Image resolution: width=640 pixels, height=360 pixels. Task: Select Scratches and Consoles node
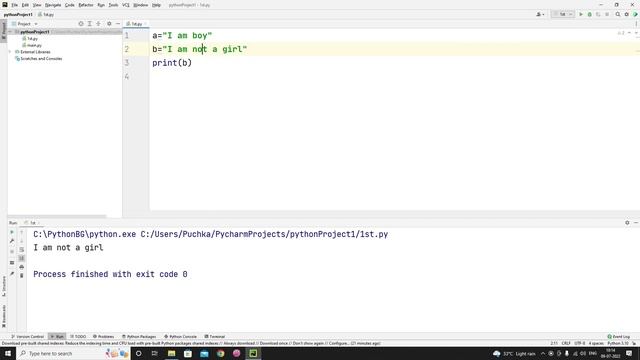(x=38, y=59)
